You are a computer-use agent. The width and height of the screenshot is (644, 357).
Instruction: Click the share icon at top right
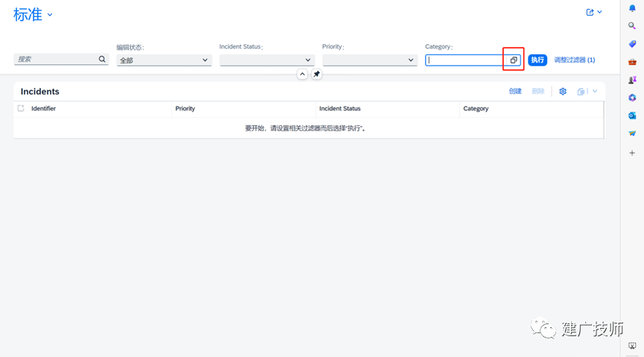pos(590,13)
